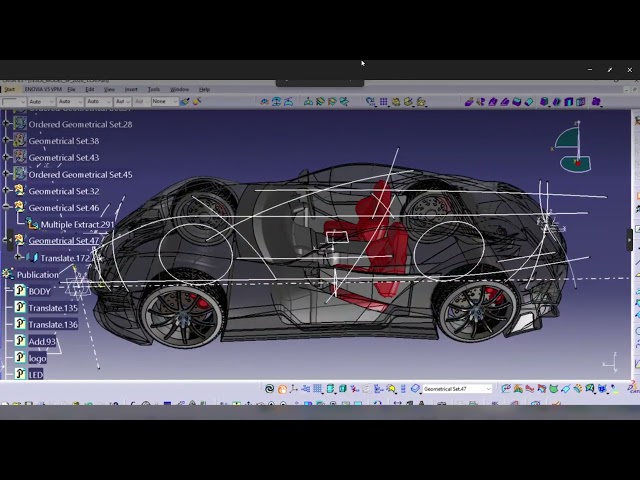Open the Tools menu
The height and width of the screenshot is (480, 640).
pyautogui.click(x=153, y=89)
